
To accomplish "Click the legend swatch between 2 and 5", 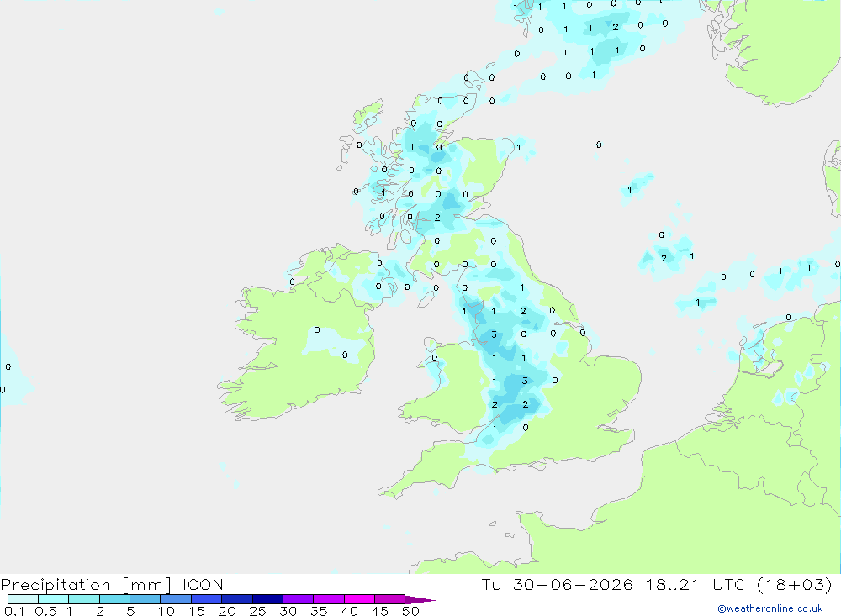I will pyautogui.click(x=114, y=599).
